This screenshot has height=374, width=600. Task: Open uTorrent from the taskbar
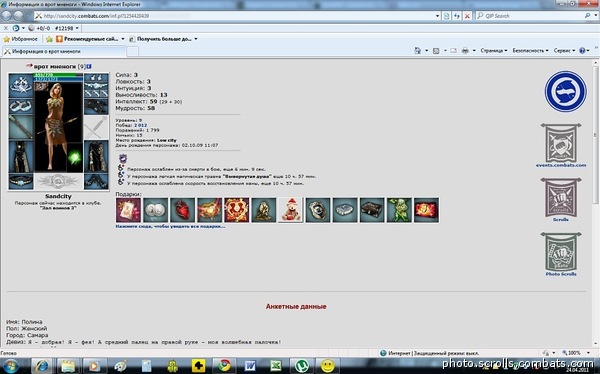tap(302, 366)
